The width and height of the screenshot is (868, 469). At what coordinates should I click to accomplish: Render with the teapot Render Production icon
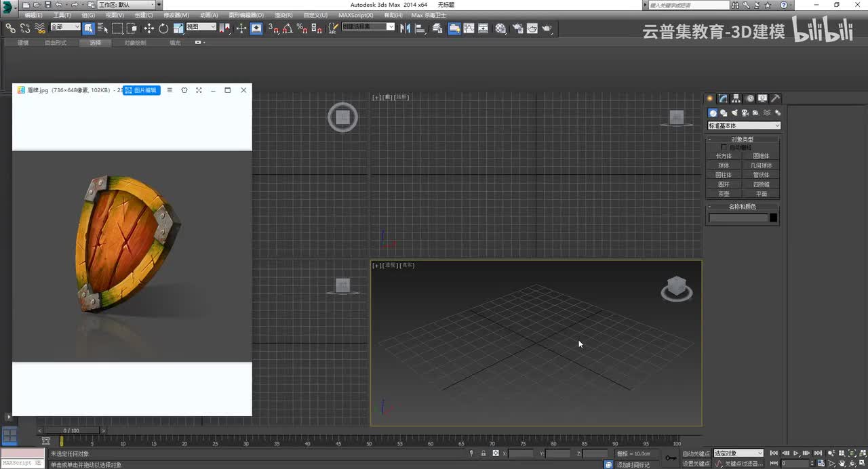click(547, 28)
